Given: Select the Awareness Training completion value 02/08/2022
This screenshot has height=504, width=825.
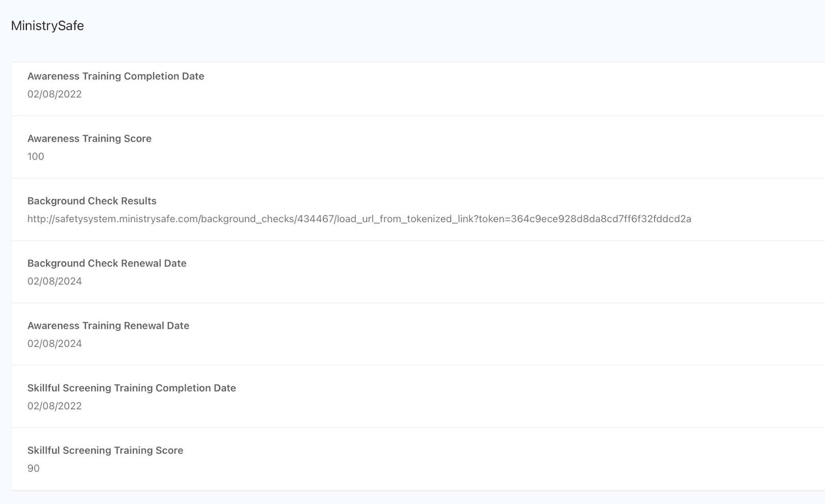Looking at the screenshot, I should 55,94.
